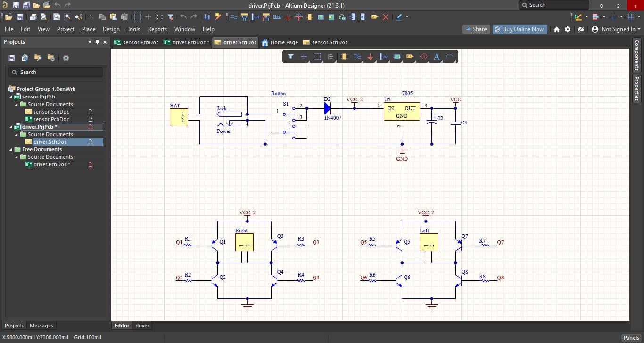Click the cross probe icon in main toolbar
Screen dimensions: 644x343
(x=218, y=17)
